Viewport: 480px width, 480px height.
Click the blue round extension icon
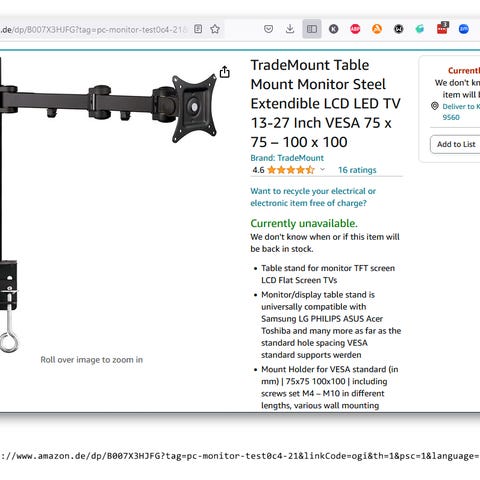[x=464, y=29]
